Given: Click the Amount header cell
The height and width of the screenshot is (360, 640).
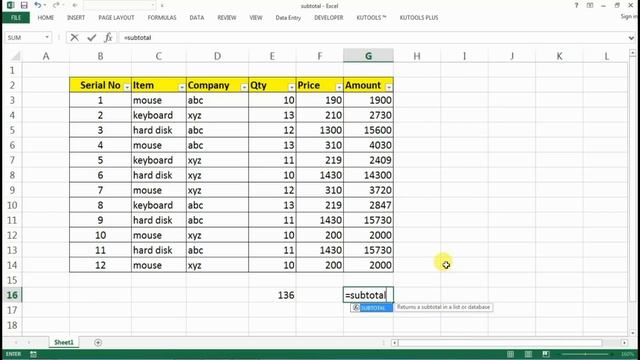Looking at the screenshot, I should (x=369, y=85).
